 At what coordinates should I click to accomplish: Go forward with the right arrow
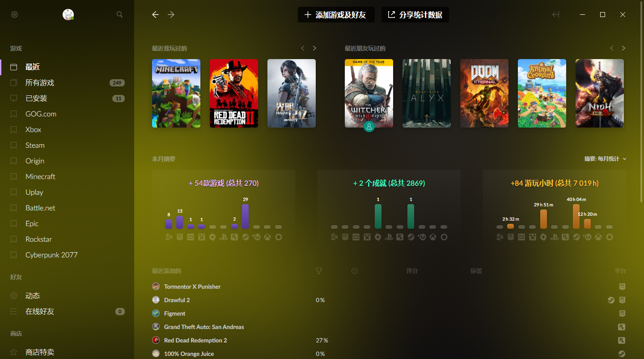click(x=171, y=14)
